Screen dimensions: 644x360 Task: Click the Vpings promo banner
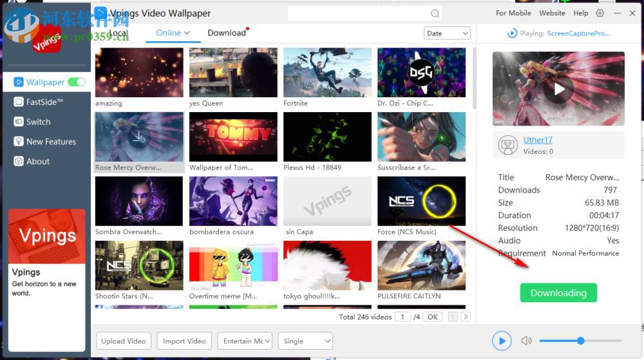click(46, 280)
